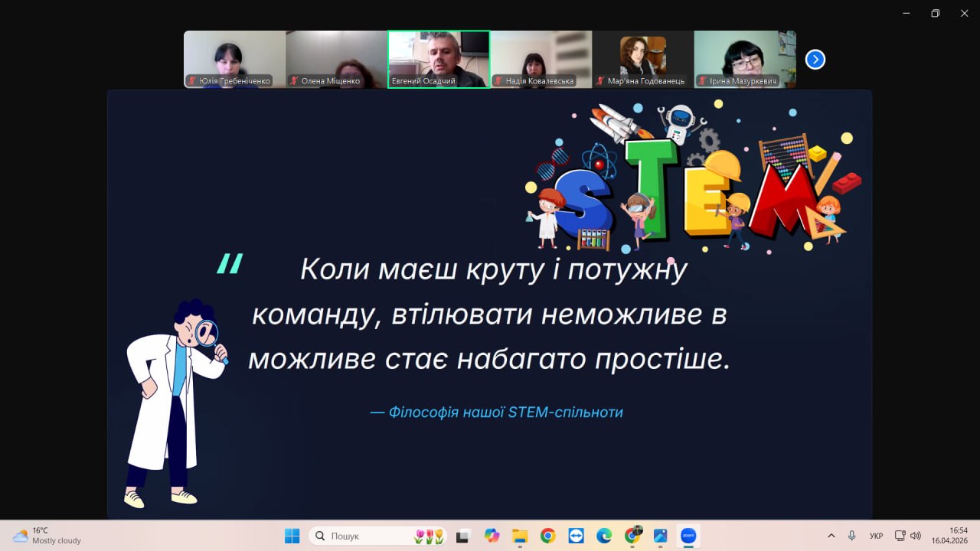The image size is (980, 551).
Task: Select Евгений Осадчий's video thumbnail
Action: click(x=439, y=59)
